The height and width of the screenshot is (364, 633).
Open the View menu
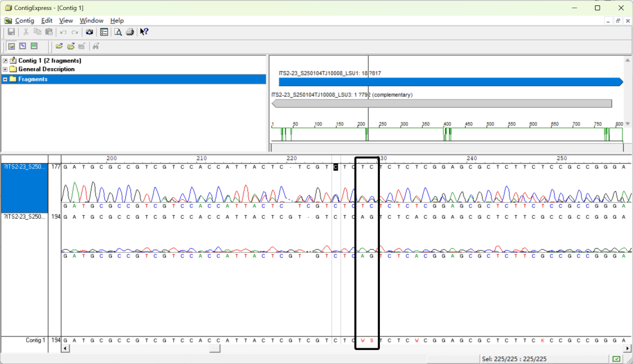click(x=66, y=21)
